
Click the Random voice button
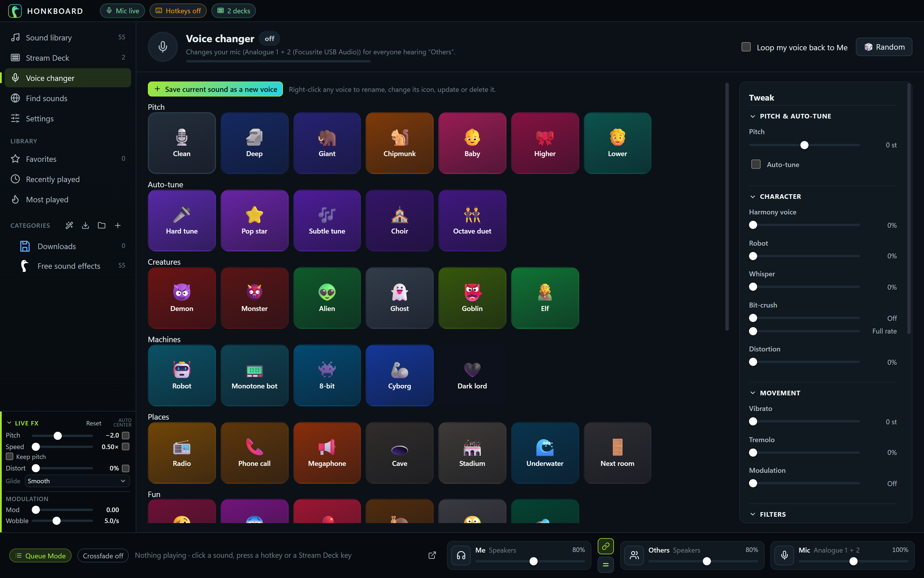[x=884, y=47]
